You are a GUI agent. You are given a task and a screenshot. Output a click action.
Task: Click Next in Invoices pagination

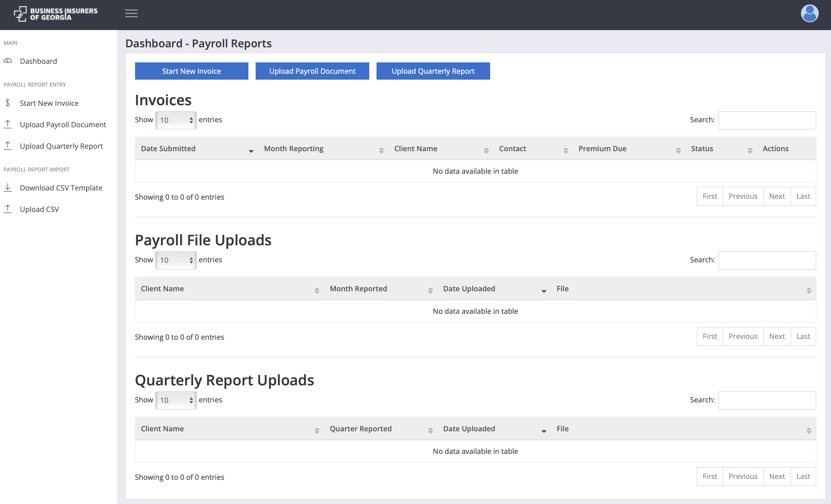coord(777,196)
